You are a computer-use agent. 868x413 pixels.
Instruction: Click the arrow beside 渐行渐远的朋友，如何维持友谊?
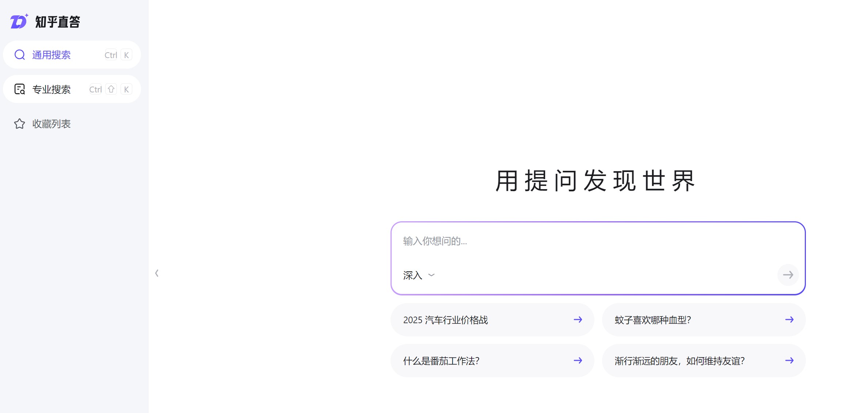[789, 360]
